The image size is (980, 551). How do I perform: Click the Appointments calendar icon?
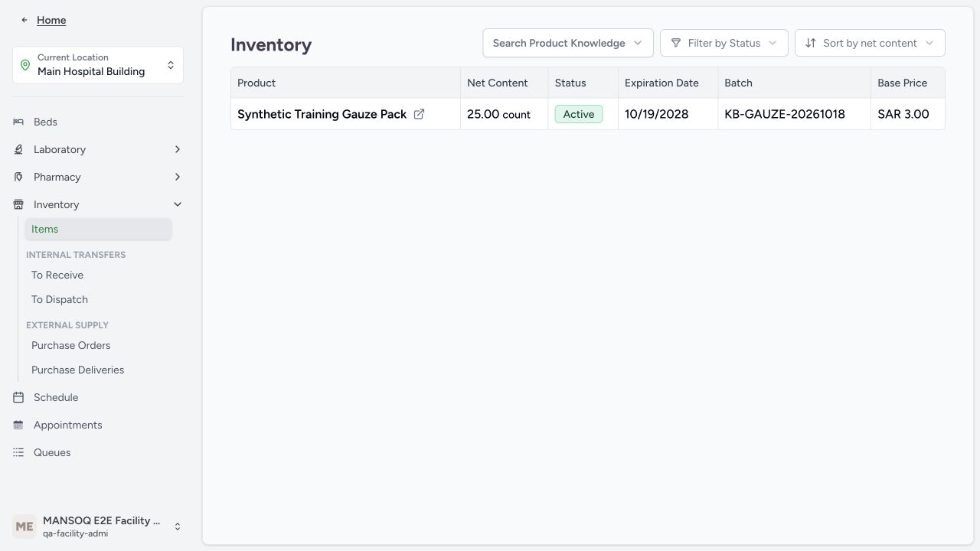18,425
